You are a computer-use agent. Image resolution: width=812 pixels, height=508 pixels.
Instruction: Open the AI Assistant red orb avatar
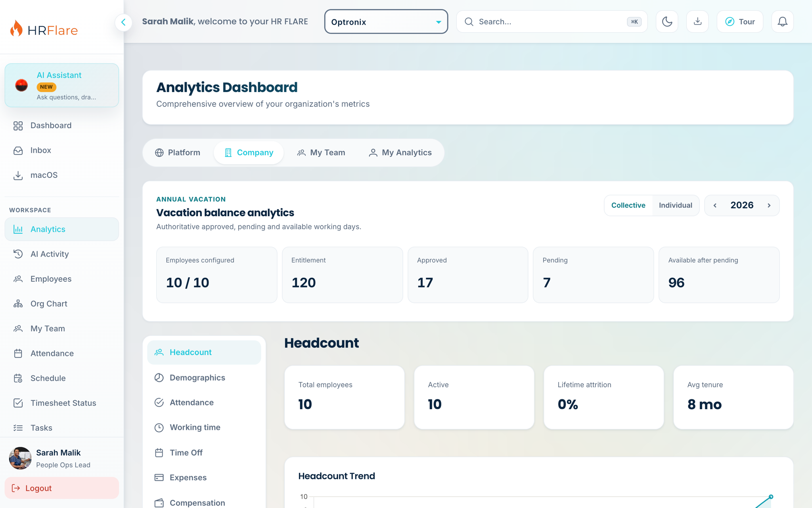tap(21, 85)
